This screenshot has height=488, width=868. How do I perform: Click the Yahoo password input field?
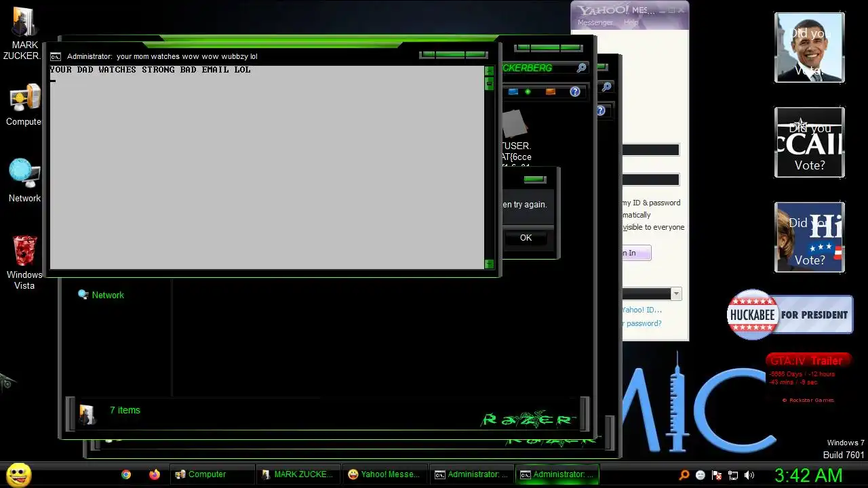(650, 180)
